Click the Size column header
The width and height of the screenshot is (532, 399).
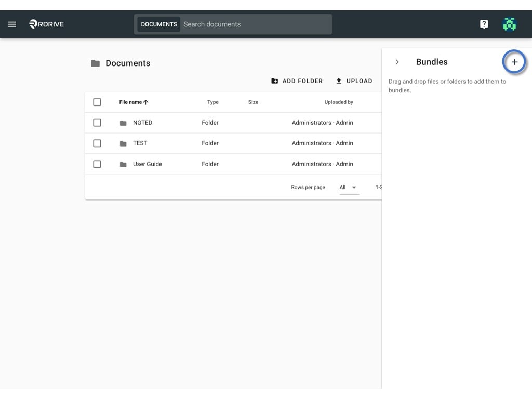[x=253, y=102]
